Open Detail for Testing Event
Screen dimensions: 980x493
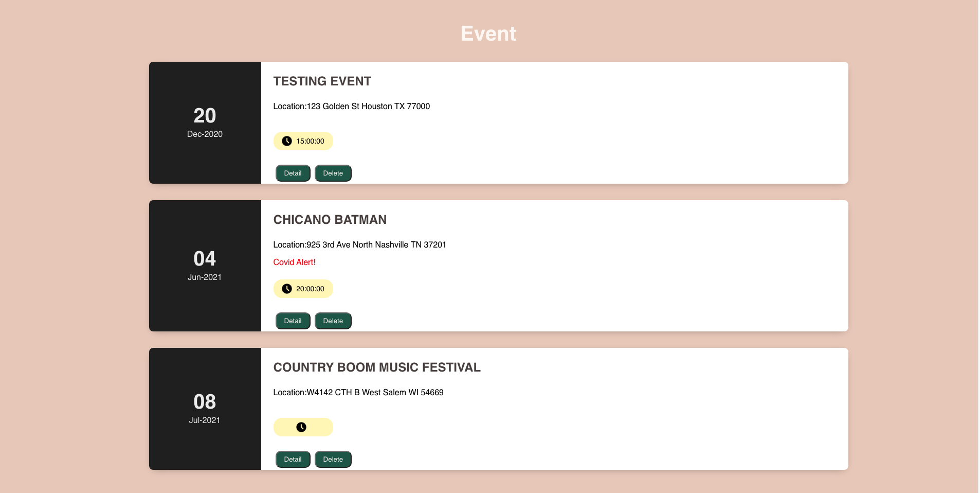[293, 173]
